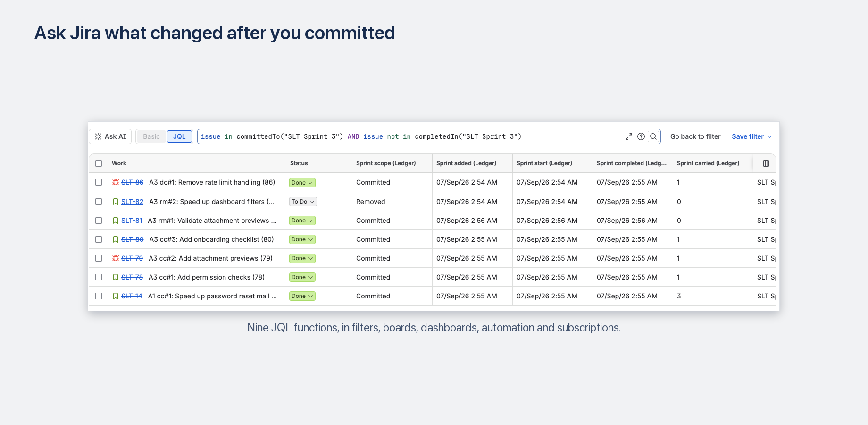Click the story bookmark icon for SLT-80
Screen dimensions: 868x425
tap(116, 239)
